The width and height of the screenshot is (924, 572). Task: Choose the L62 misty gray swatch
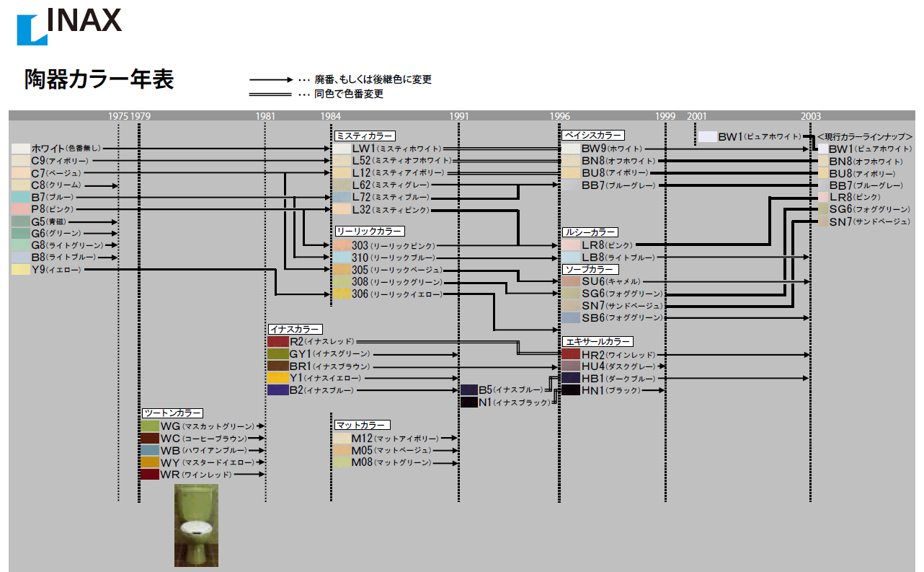(342, 185)
